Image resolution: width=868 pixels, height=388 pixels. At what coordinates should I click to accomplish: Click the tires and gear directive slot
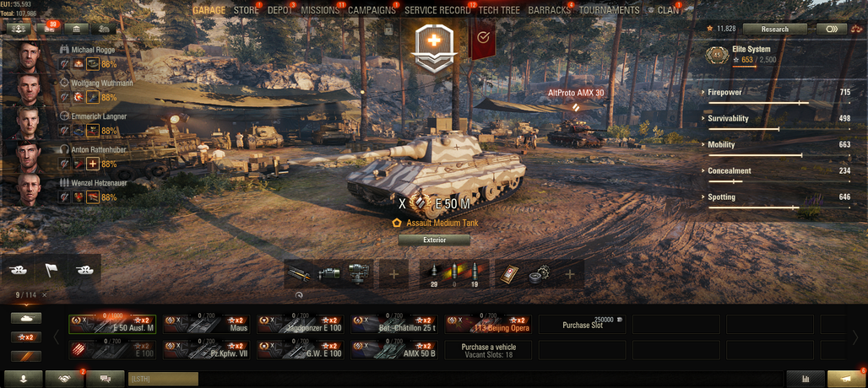[x=538, y=275]
